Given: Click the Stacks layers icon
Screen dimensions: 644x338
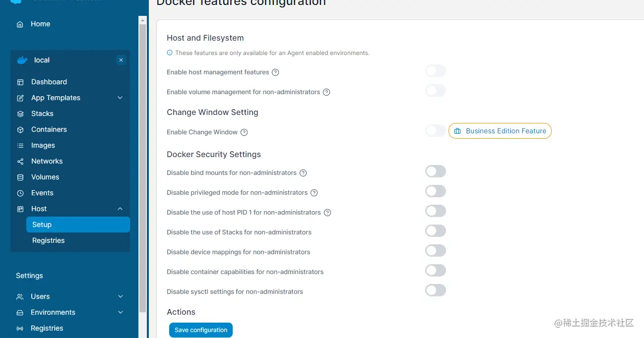Looking at the screenshot, I should tap(20, 114).
